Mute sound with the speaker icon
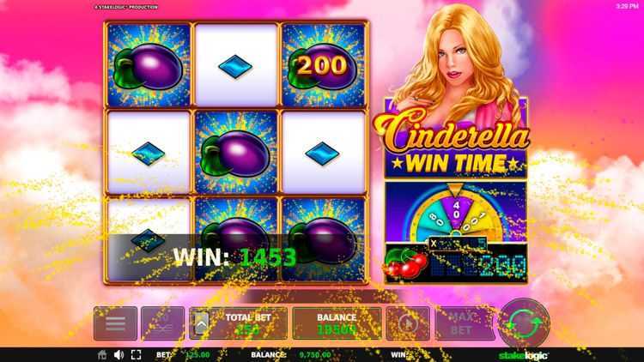The image size is (644, 362). coord(118,355)
